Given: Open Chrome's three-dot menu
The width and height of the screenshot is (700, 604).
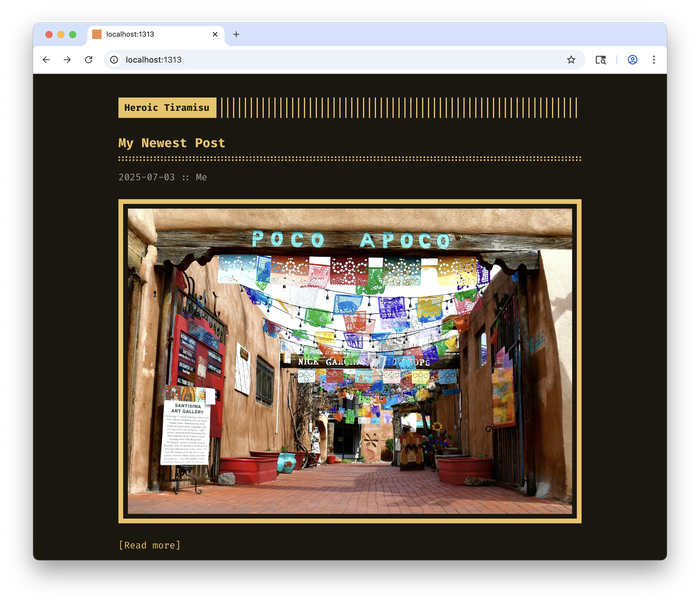Looking at the screenshot, I should coord(654,60).
